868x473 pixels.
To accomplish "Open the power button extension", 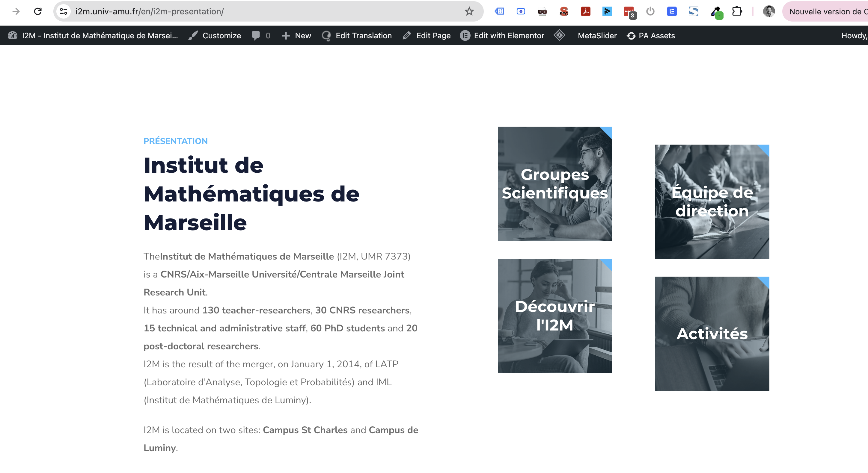I will [x=650, y=11].
